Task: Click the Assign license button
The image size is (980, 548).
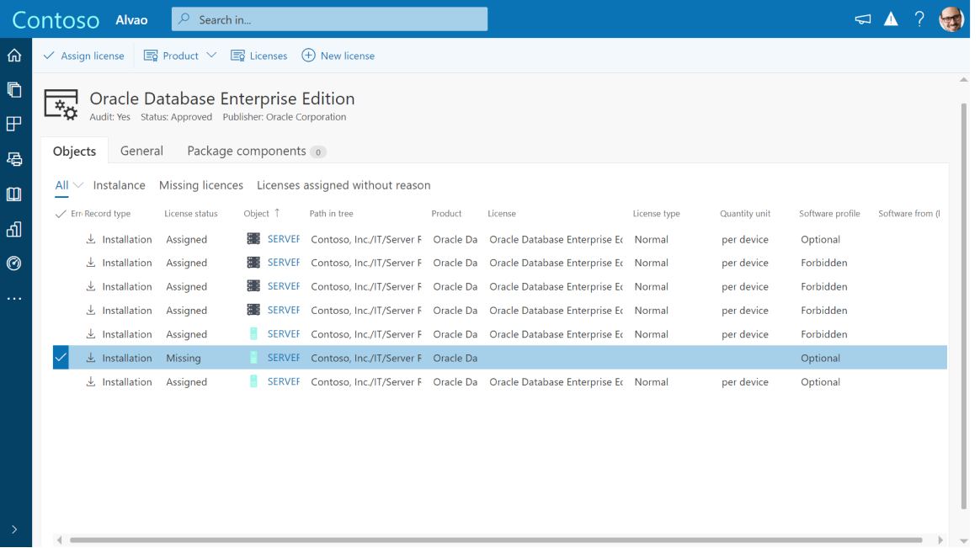Action: 84,56
